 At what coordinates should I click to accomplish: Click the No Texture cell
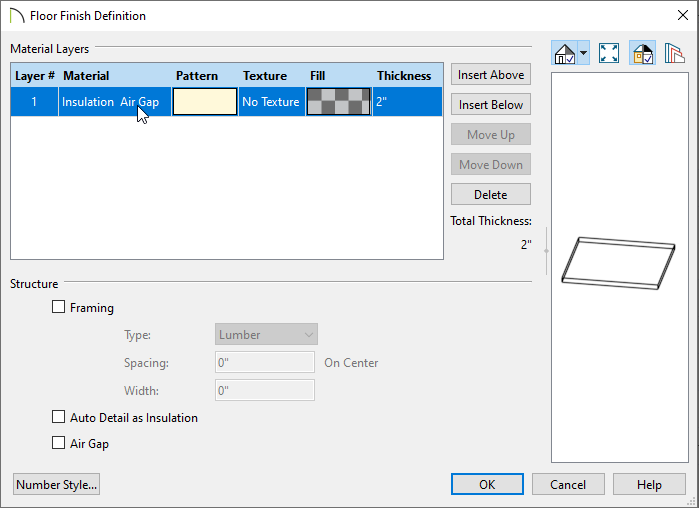[x=272, y=102]
